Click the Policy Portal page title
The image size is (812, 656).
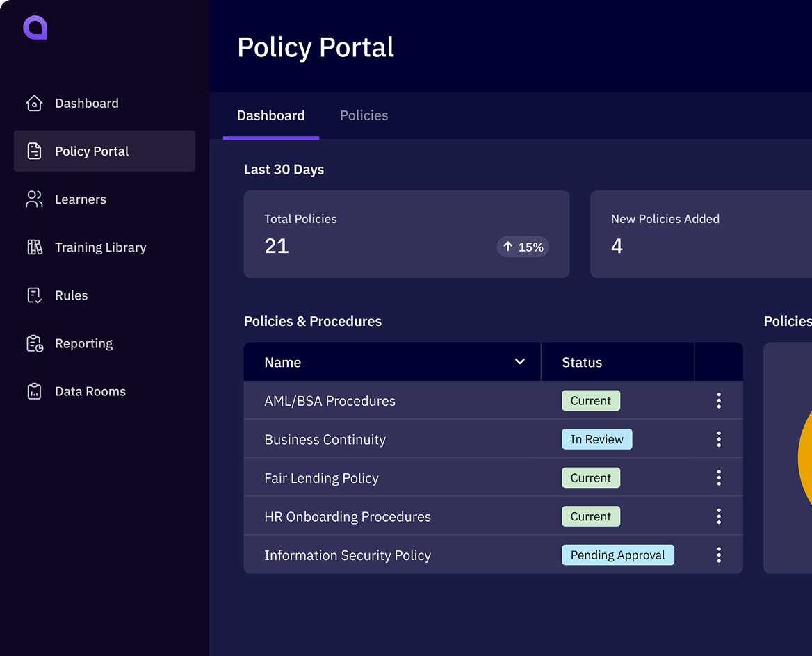click(316, 47)
